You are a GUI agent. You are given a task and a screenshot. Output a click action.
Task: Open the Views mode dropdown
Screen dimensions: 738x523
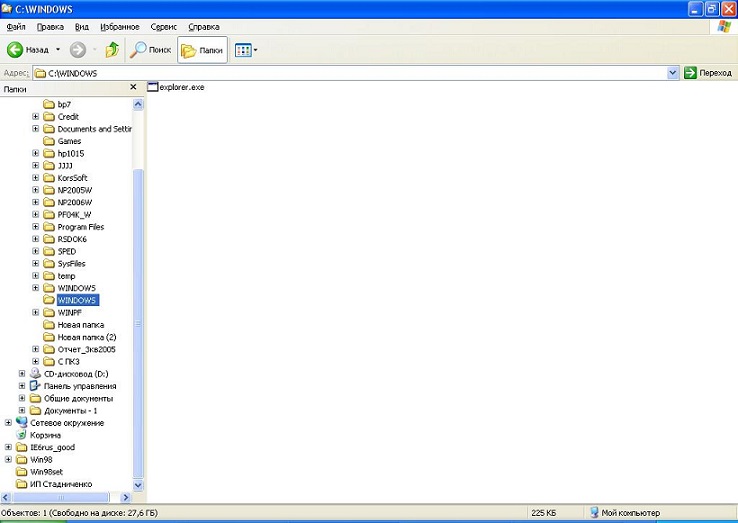click(x=246, y=50)
